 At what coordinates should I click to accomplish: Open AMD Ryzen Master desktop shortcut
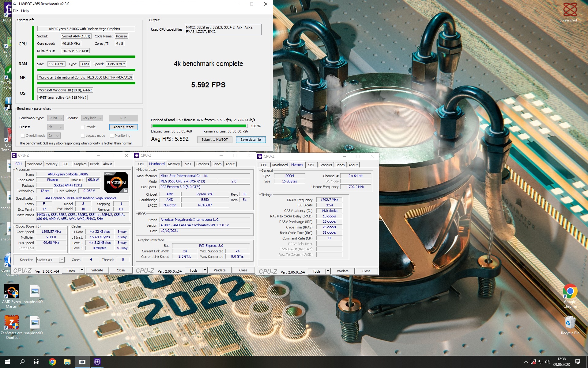click(x=11, y=296)
